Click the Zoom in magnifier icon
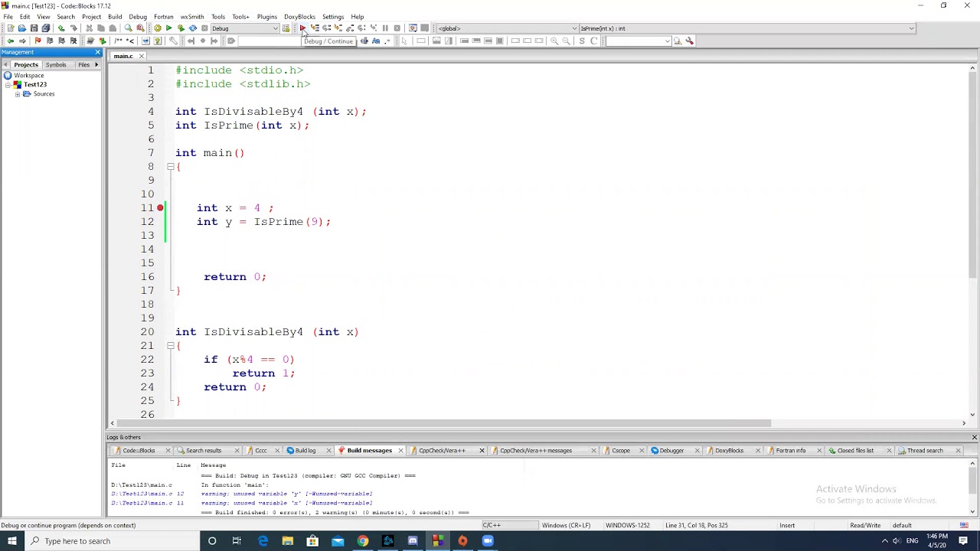The height and width of the screenshot is (551, 980). (554, 41)
